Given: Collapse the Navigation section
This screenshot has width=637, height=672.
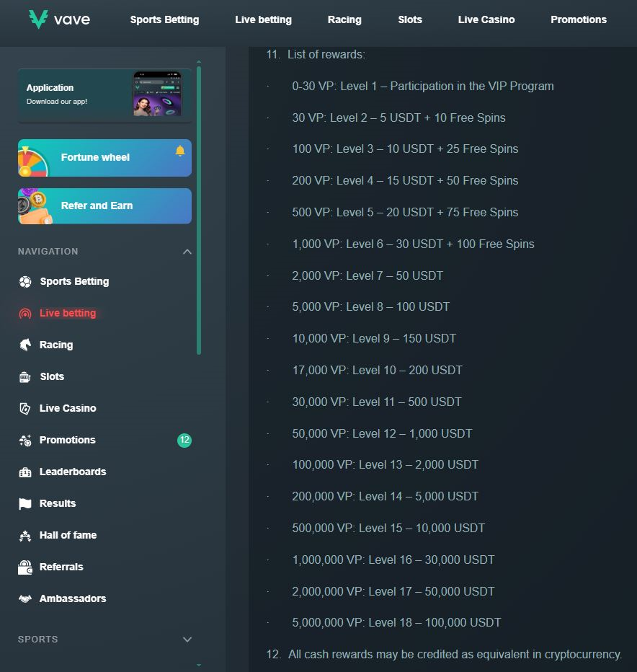Looking at the screenshot, I should 187,252.
